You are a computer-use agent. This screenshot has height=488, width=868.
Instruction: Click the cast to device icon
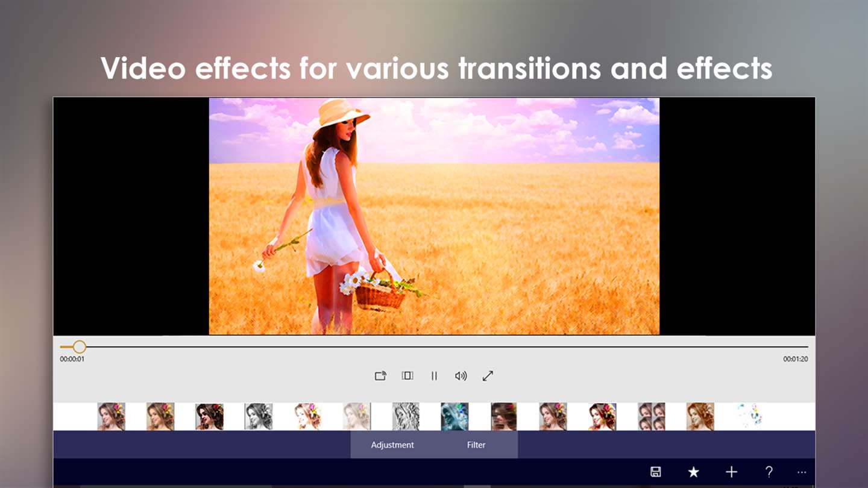coord(380,376)
